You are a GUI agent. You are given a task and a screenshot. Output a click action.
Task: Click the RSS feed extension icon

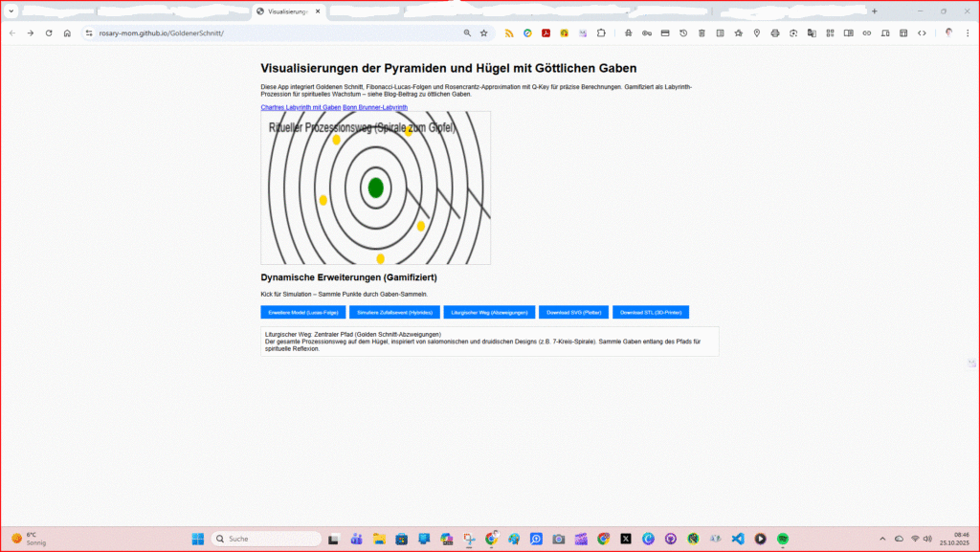[x=509, y=33]
